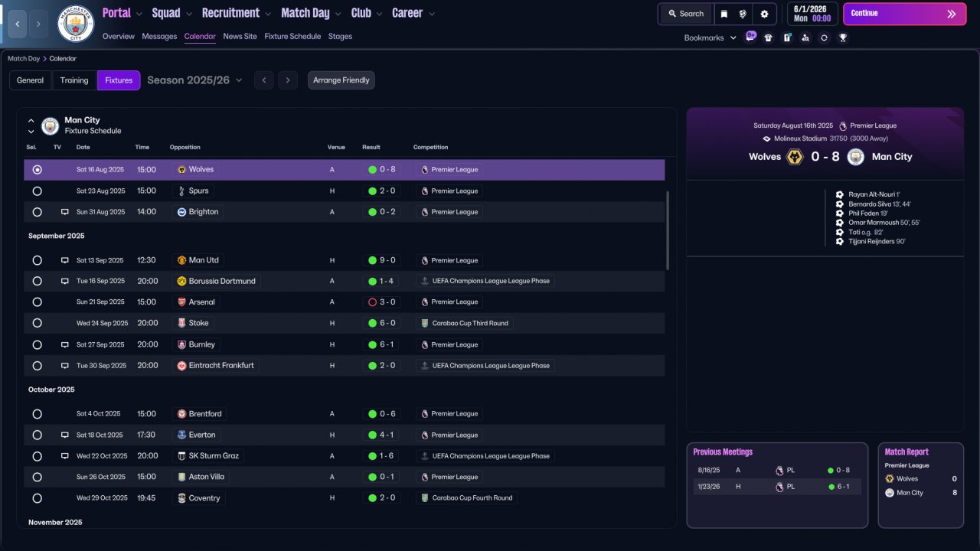Click the fixtures list vertical scrollbar
980x551 pixels.
(x=668, y=230)
